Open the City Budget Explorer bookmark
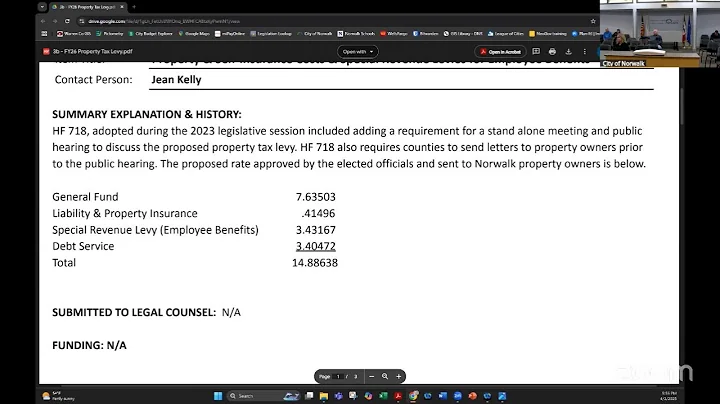720x404 pixels. click(x=150, y=34)
